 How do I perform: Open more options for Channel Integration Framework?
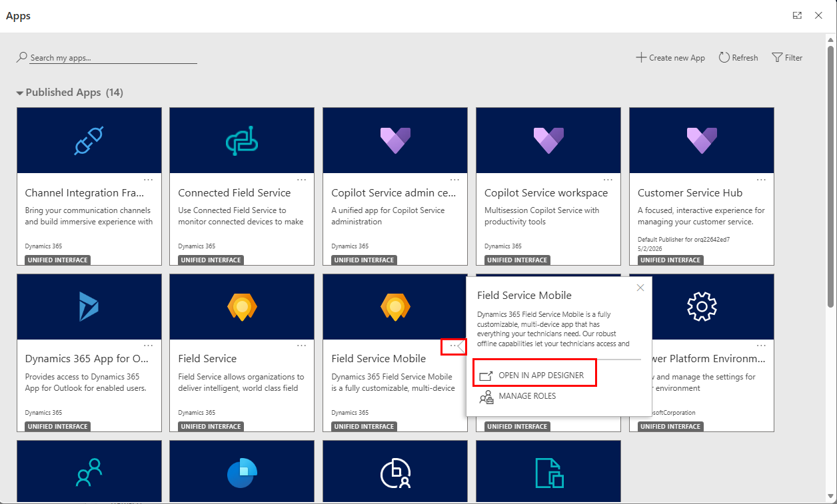pos(149,180)
